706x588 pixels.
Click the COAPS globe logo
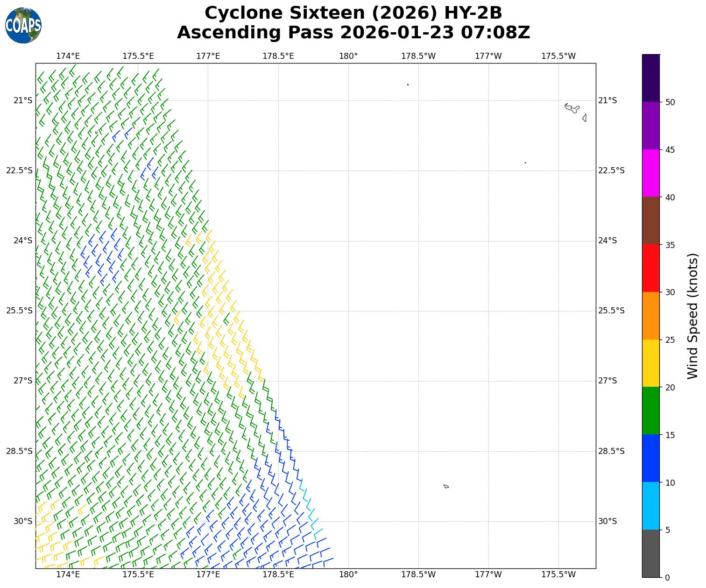23,26
